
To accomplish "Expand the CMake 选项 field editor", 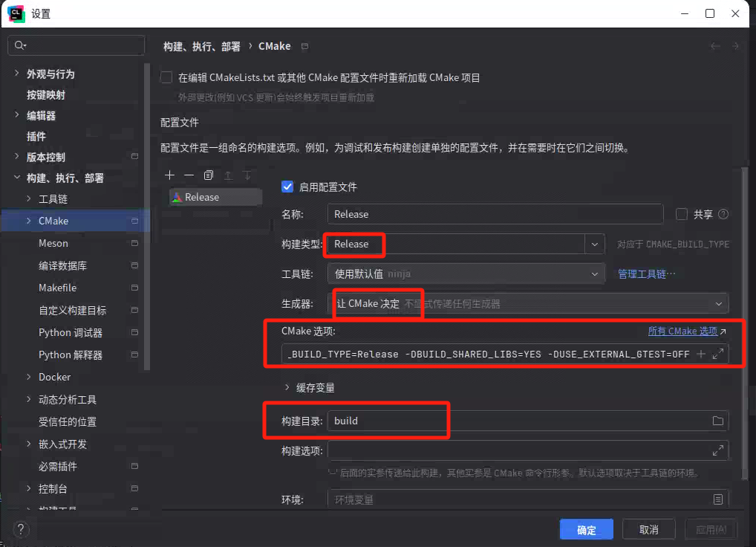I will point(718,354).
